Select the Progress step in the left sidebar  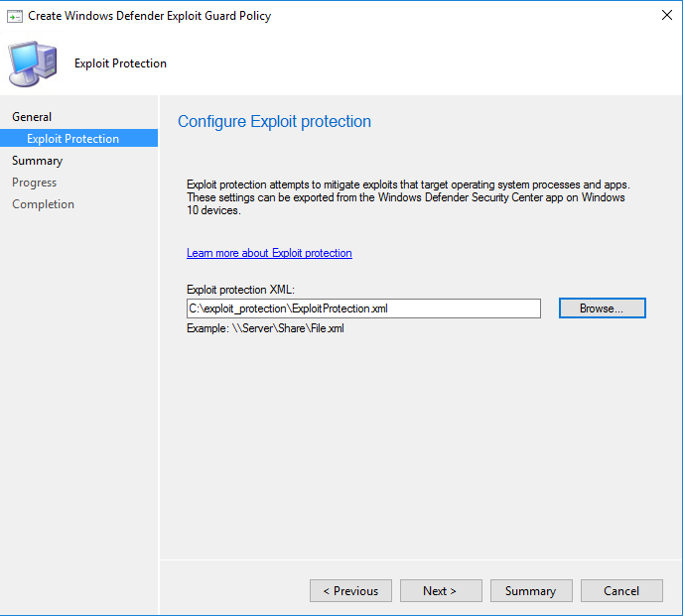point(34,183)
